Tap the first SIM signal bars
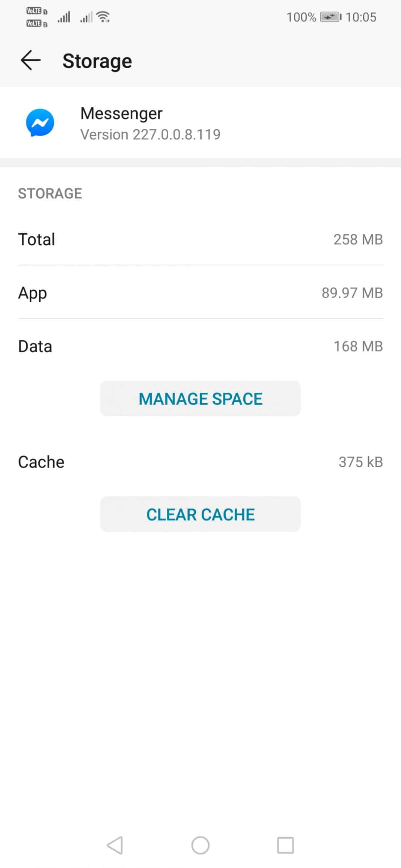Screen dimensions: 401x868 (x=64, y=17)
